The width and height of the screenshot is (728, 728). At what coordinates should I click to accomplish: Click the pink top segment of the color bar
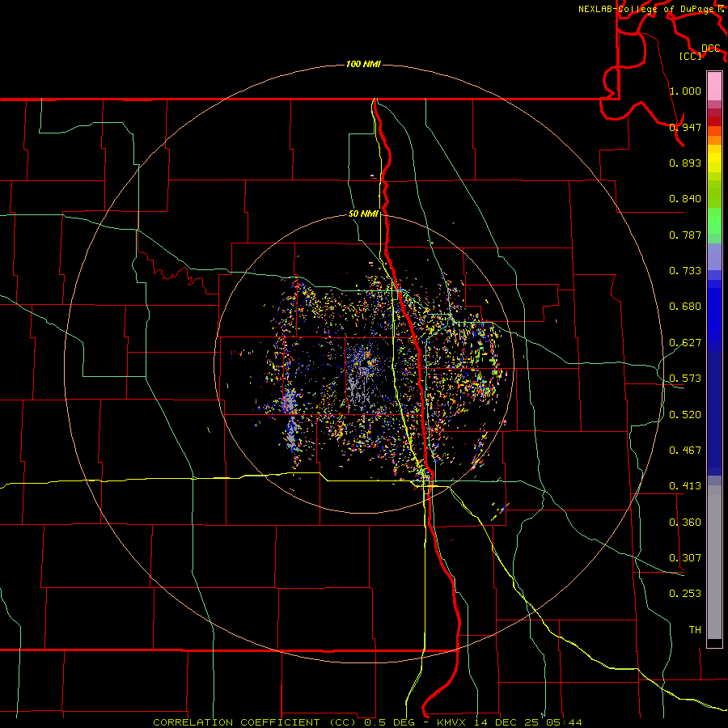pos(714,86)
